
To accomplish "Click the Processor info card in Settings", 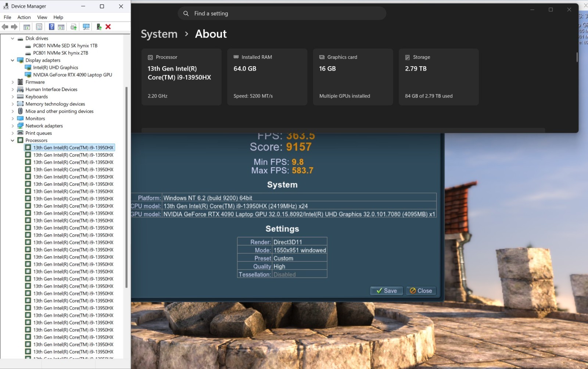I will [182, 77].
